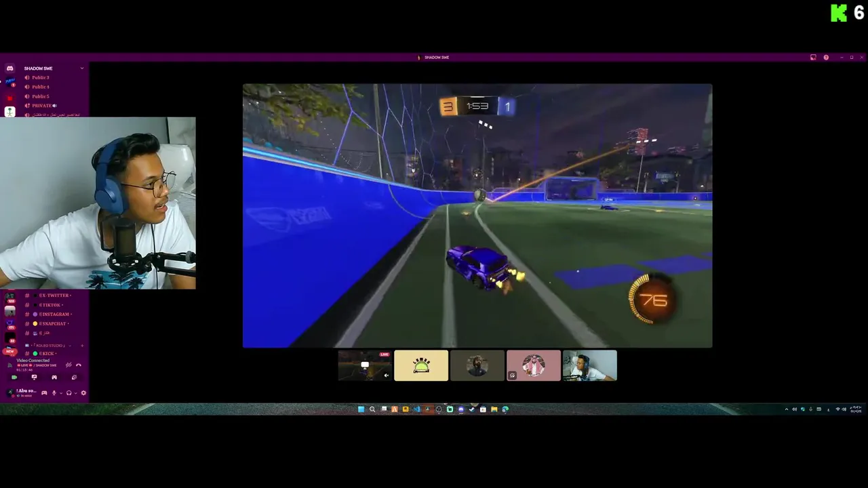Open the Abu so... user profile

tap(22, 393)
